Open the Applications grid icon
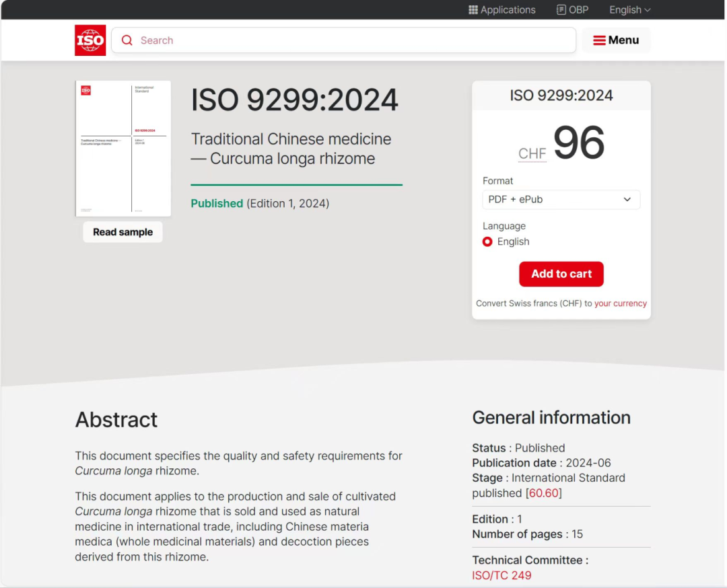The image size is (727, 588). click(473, 9)
